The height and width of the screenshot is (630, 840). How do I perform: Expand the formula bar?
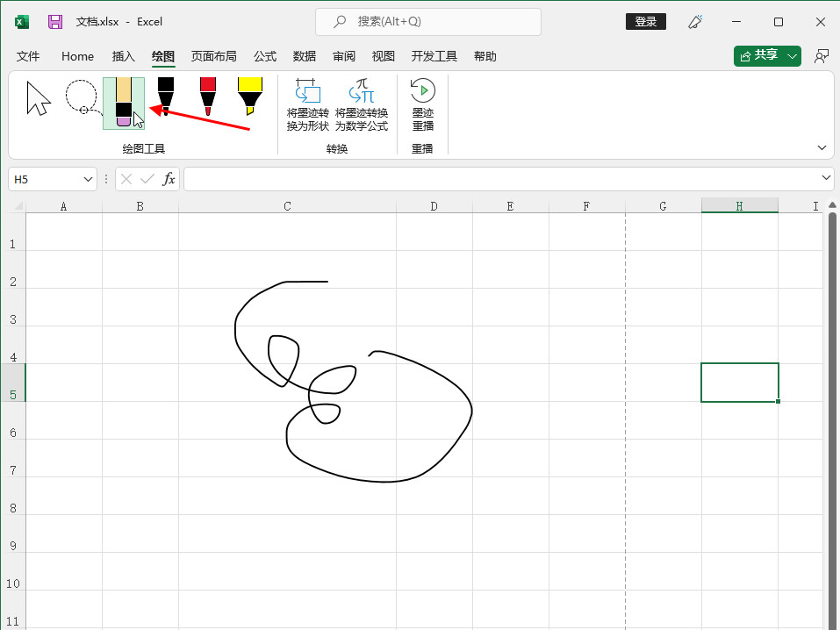coord(826,177)
